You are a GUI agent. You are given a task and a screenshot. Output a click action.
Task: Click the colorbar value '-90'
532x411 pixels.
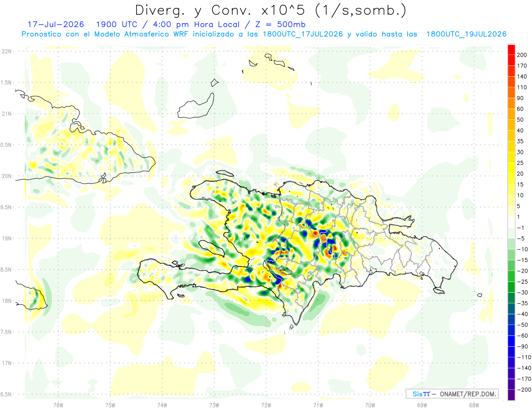(x=522, y=346)
